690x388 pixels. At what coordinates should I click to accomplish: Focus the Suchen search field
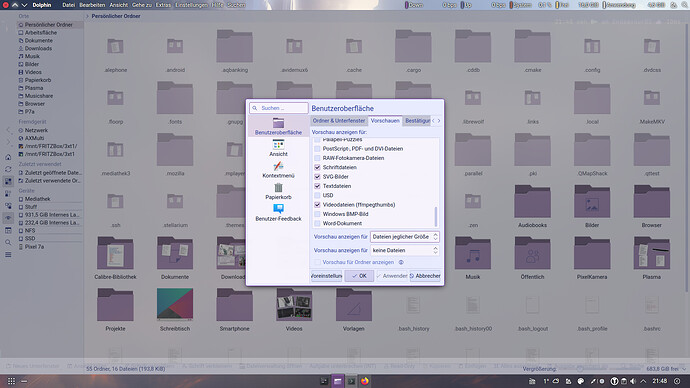279,108
